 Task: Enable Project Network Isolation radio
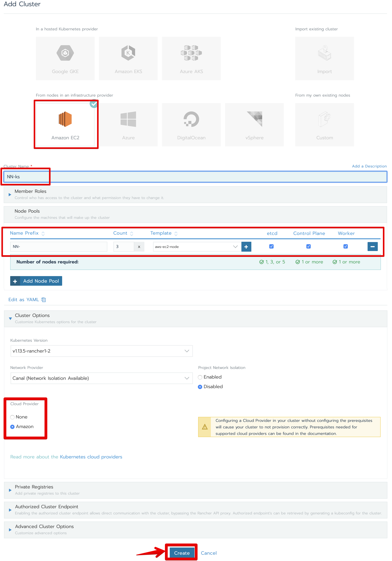click(x=200, y=377)
